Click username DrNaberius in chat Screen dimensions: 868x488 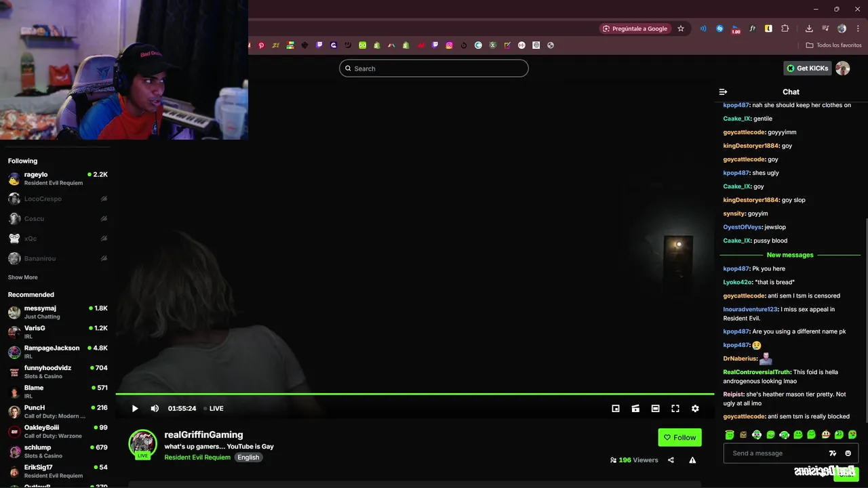[x=740, y=359]
